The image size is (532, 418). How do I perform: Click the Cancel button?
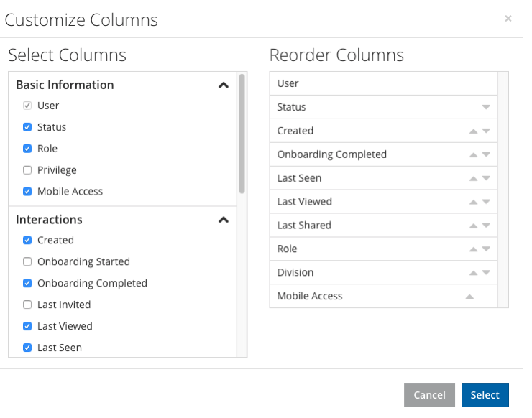[429, 395]
